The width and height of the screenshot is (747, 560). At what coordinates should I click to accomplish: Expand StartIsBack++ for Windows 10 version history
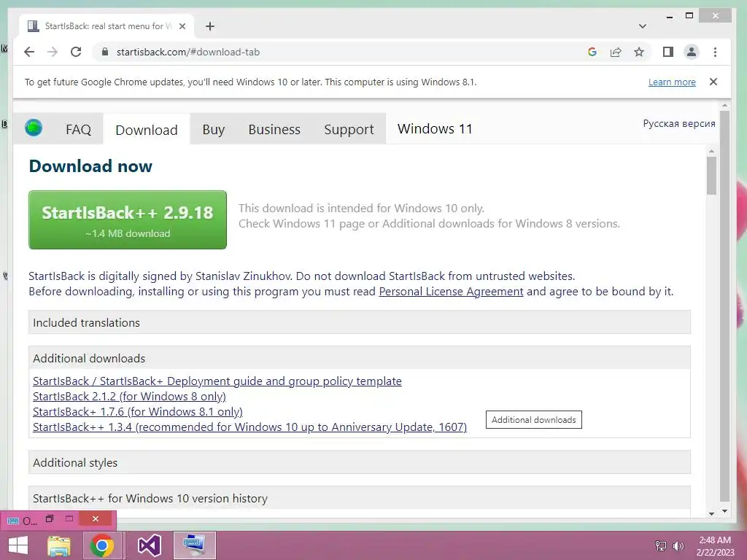(x=359, y=498)
